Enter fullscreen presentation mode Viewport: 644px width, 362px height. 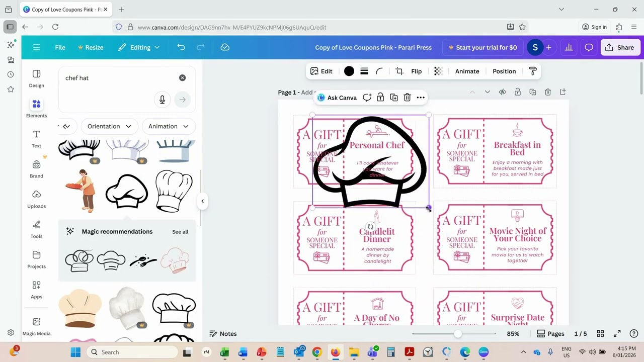(617, 334)
